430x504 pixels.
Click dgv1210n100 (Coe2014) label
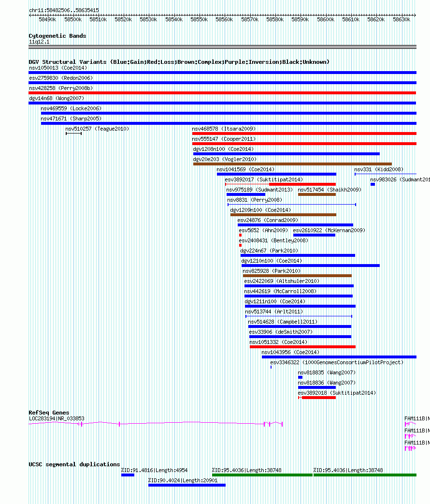coord(272,261)
